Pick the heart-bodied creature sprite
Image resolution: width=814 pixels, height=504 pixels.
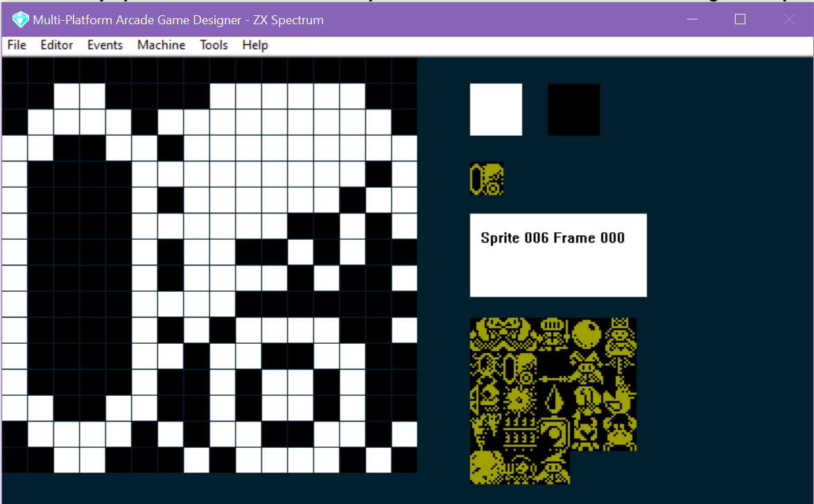point(587,434)
